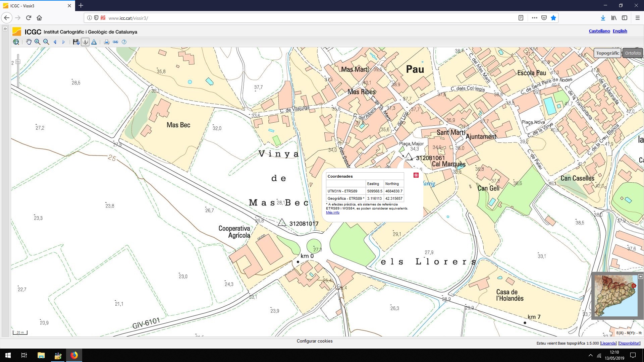Image resolution: width=644 pixels, height=362 pixels.
Task: Open the Més info link
Action: pyautogui.click(x=332, y=213)
